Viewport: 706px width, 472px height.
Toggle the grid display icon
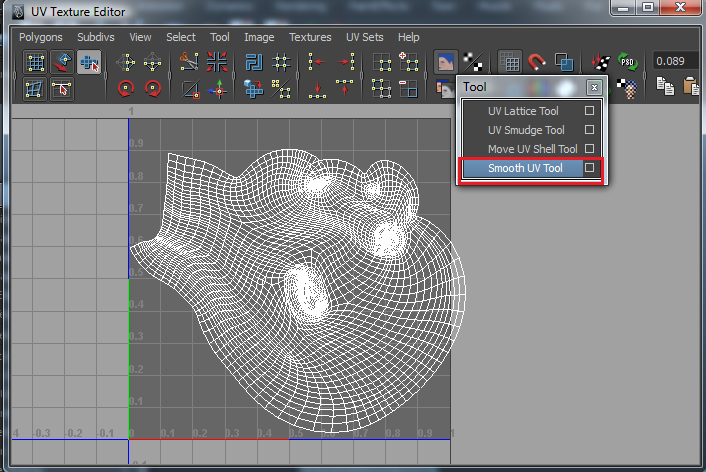click(x=510, y=62)
